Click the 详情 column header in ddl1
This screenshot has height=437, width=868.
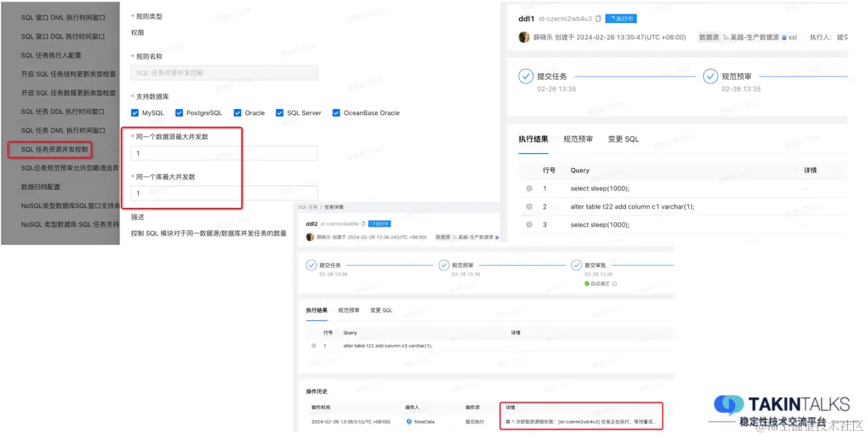tap(810, 170)
